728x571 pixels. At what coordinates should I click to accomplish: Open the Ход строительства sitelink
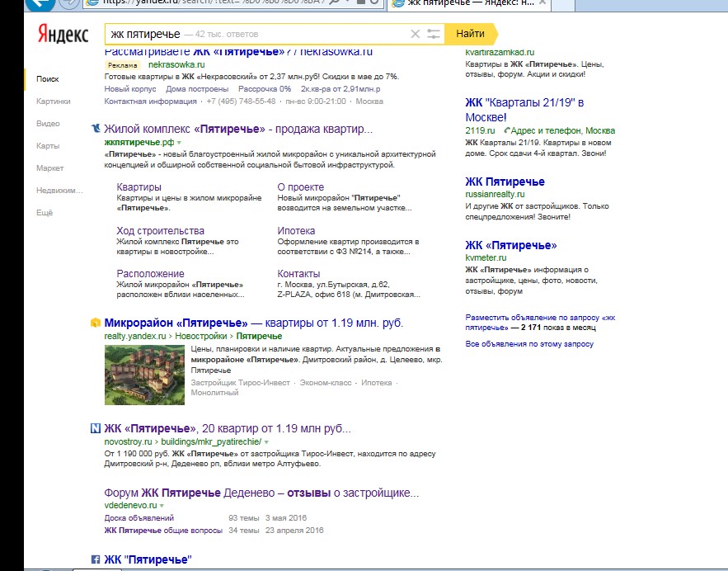tap(160, 231)
